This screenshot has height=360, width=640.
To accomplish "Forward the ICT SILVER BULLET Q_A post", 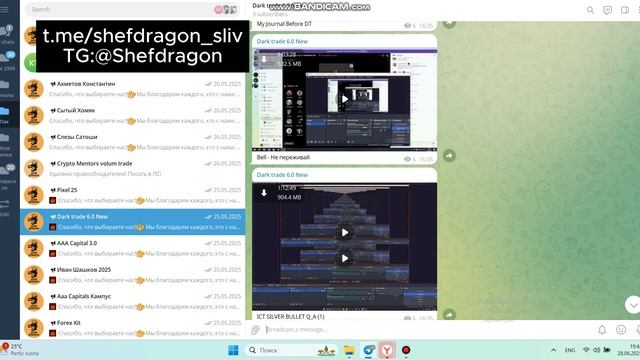I will click(449, 314).
